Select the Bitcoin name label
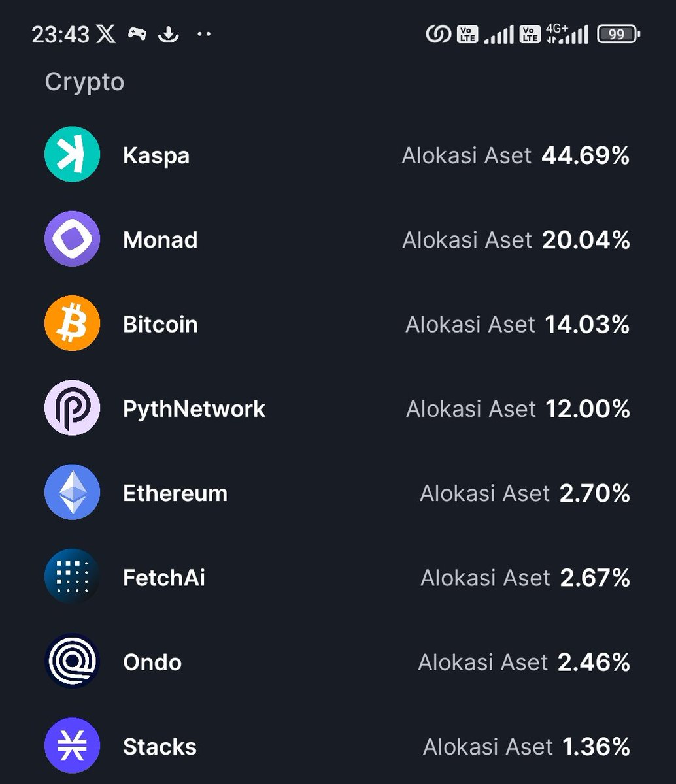The width and height of the screenshot is (676, 784). [x=160, y=324]
